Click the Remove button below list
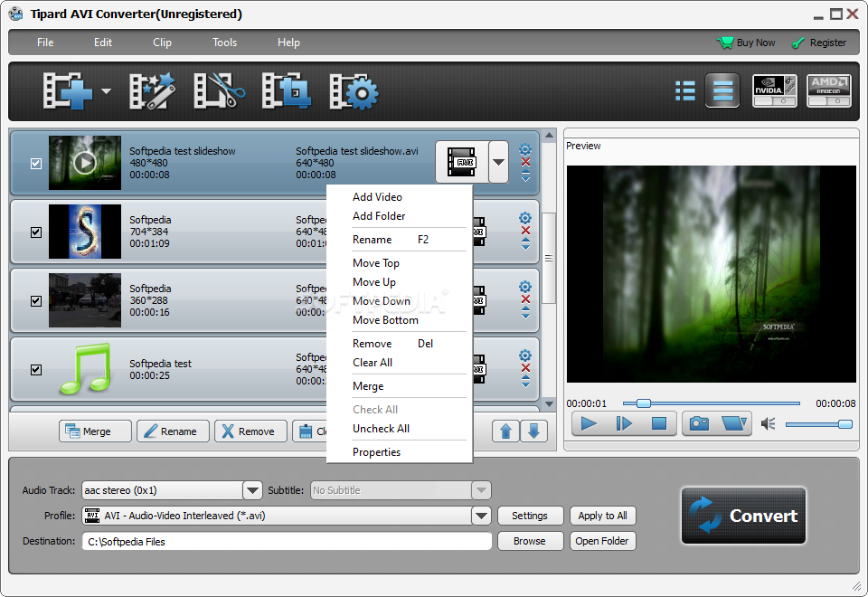Image resolution: width=868 pixels, height=597 pixels. coord(250,431)
